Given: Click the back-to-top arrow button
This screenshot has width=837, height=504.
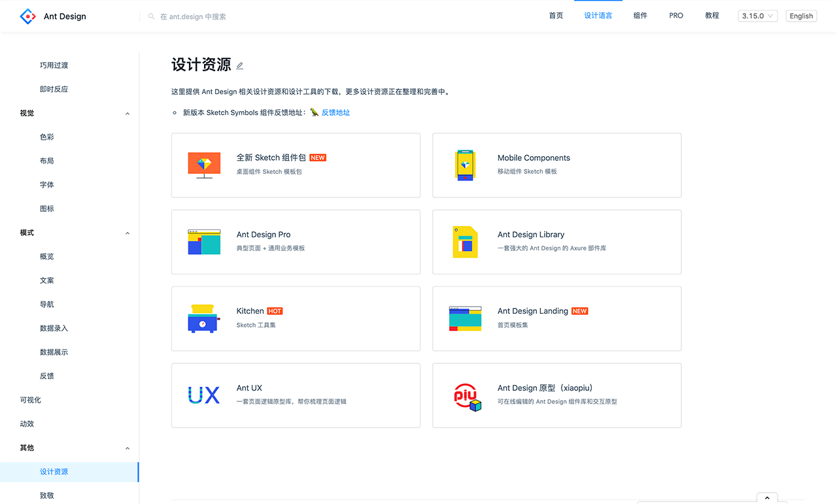Looking at the screenshot, I should 766,497.
